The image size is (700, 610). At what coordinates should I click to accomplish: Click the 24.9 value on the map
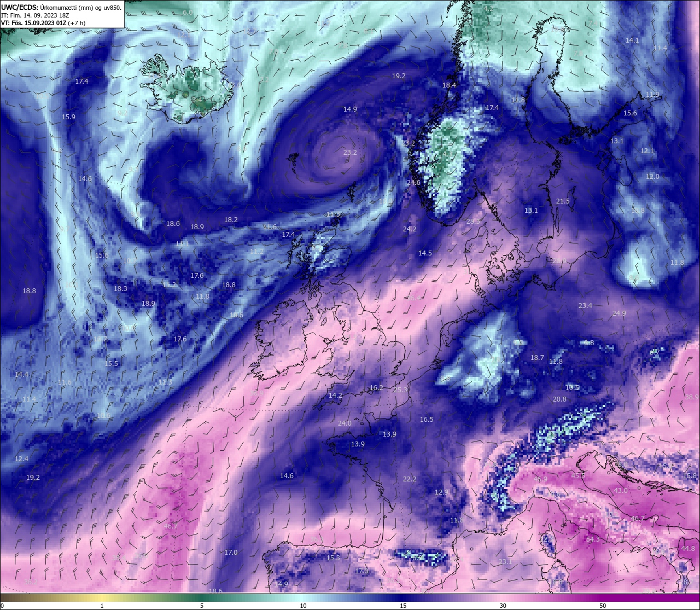[x=619, y=313]
